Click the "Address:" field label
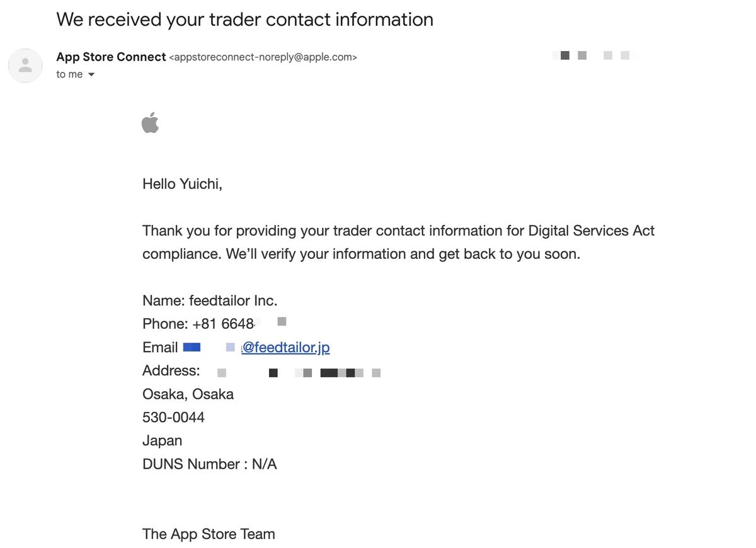This screenshot has width=756, height=548. coord(171,370)
